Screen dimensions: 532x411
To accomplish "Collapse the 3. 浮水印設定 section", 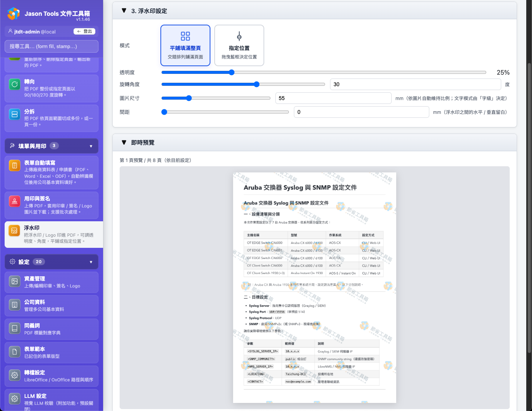I will point(124,11).
